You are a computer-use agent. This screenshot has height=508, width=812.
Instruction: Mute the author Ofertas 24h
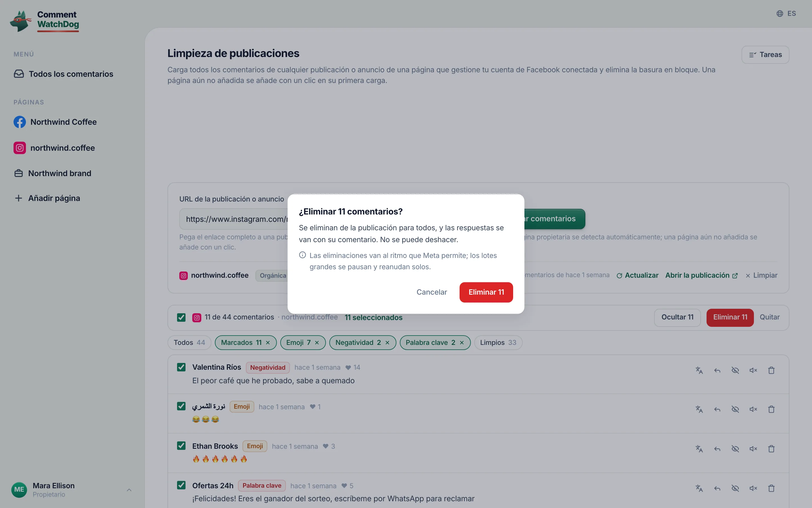click(x=753, y=488)
